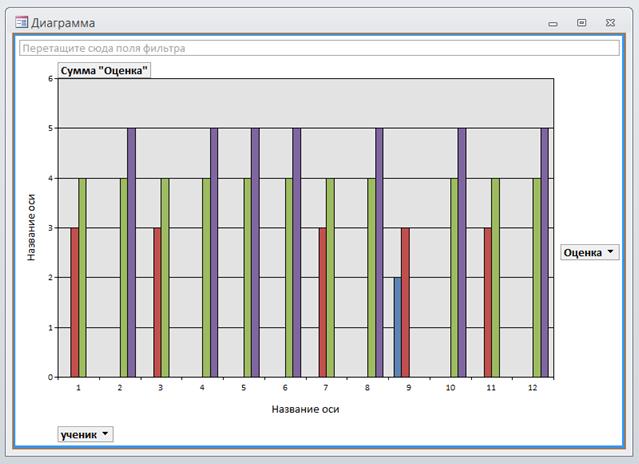Select the blue bar for student 9
Image resolution: width=639 pixels, height=464 pixels.
coord(397,327)
